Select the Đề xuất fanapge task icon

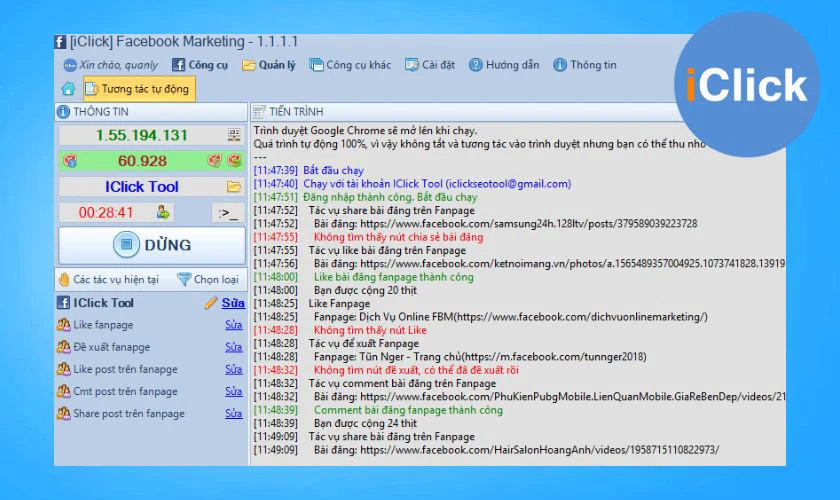tap(64, 347)
